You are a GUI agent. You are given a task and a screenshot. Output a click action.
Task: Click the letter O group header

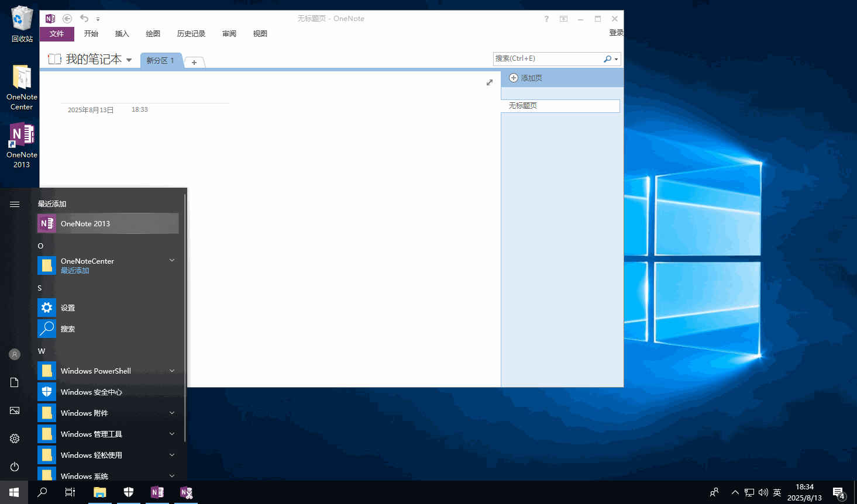[x=40, y=246]
